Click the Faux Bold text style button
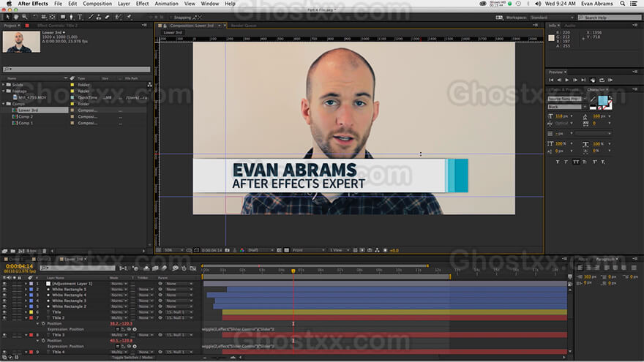This screenshot has height=362, width=644. tap(558, 162)
